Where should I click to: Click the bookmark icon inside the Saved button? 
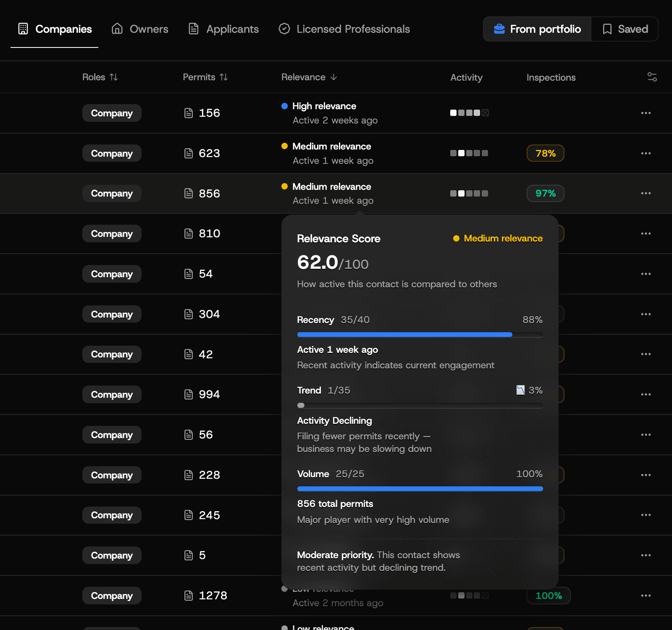[607, 29]
